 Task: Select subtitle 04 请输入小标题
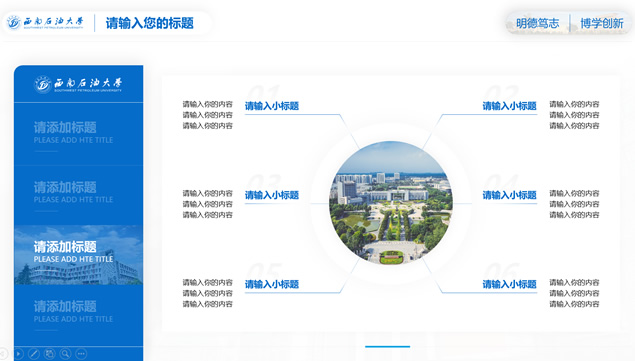pos(509,195)
